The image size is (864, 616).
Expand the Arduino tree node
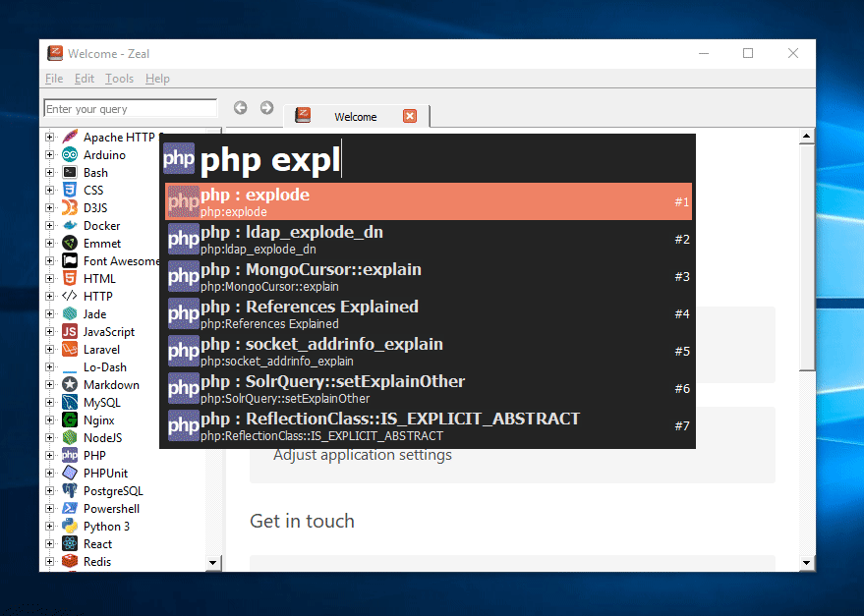(x=49, y=155)
